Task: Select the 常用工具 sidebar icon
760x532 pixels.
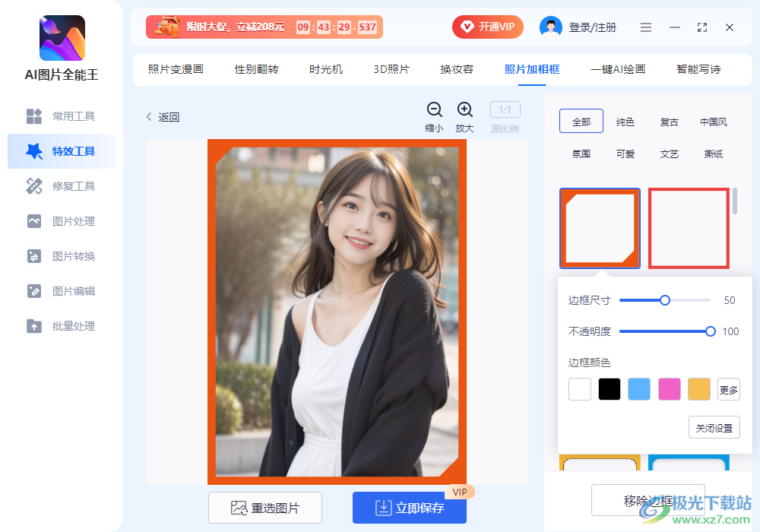Action: (61, 116)
